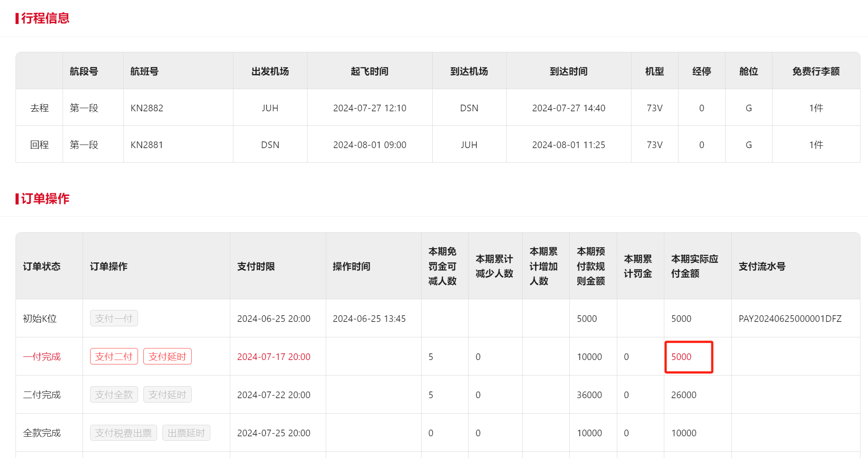Click the red 一付完成 status text
The height and width of the screenshot is (458, 868).
click(x=42, y=357)
